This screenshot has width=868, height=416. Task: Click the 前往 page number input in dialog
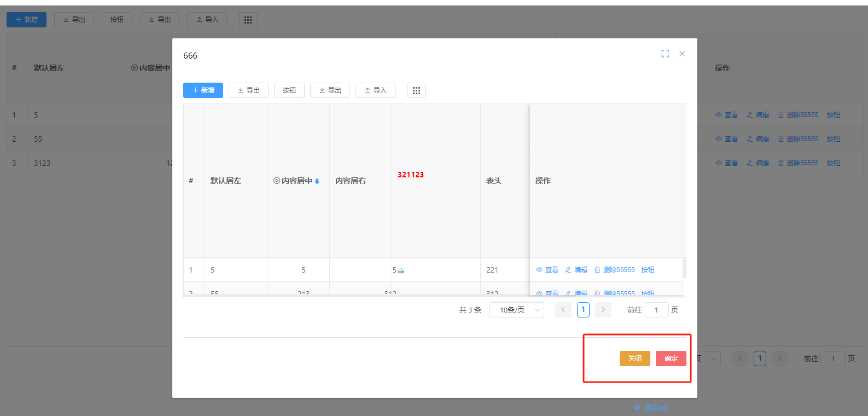[656, 310]
